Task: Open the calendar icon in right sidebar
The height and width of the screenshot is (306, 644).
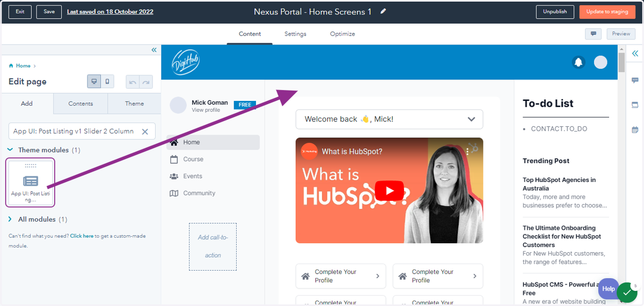Action: click(x=635, y=129)
